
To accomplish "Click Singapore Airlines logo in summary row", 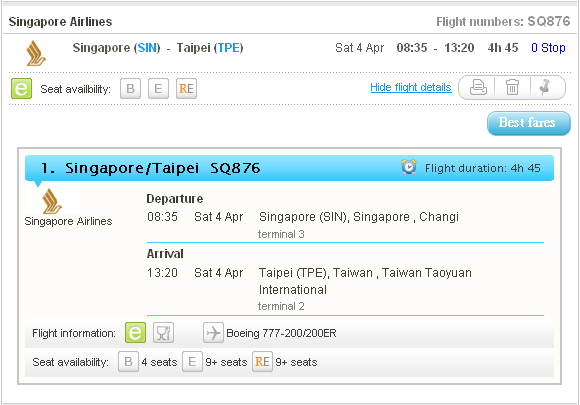I will [36, 53].
